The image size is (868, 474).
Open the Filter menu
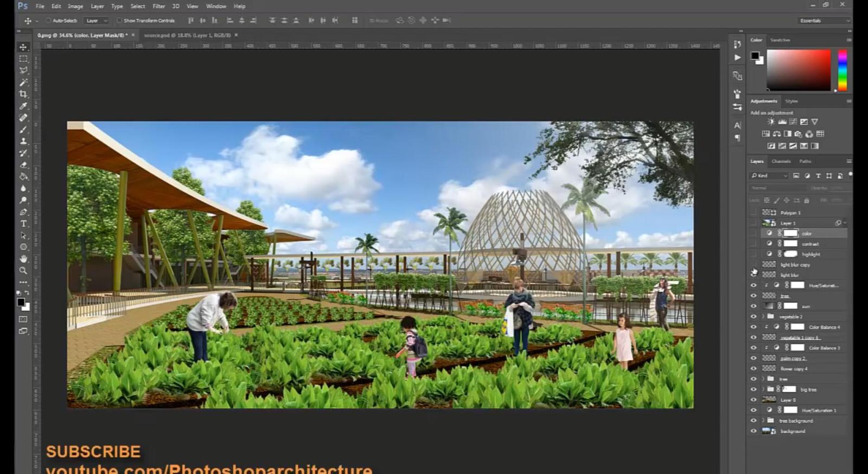[x=158, y=7]
